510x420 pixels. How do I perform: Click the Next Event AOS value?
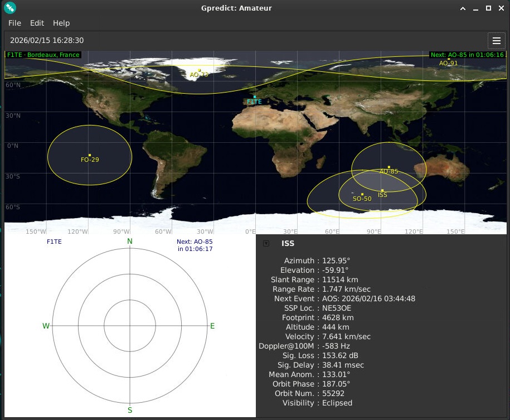click(x=368, y=298)
